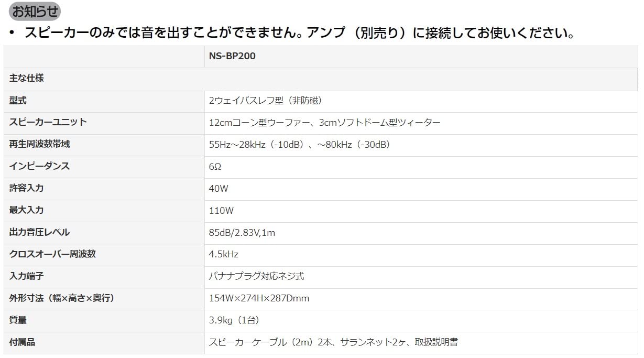
Task: Select the 110W maximum input value
Action: pyautogui.click(x=221, y=211)
